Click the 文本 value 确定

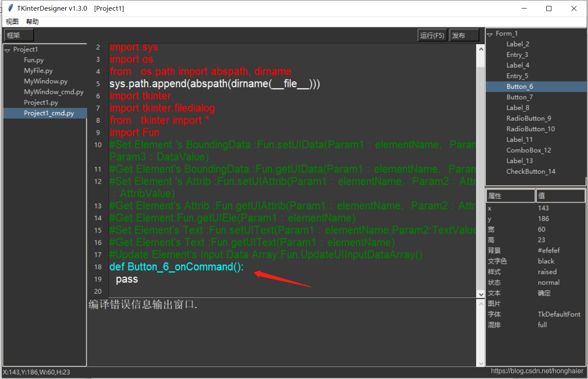tap(544, 293)
